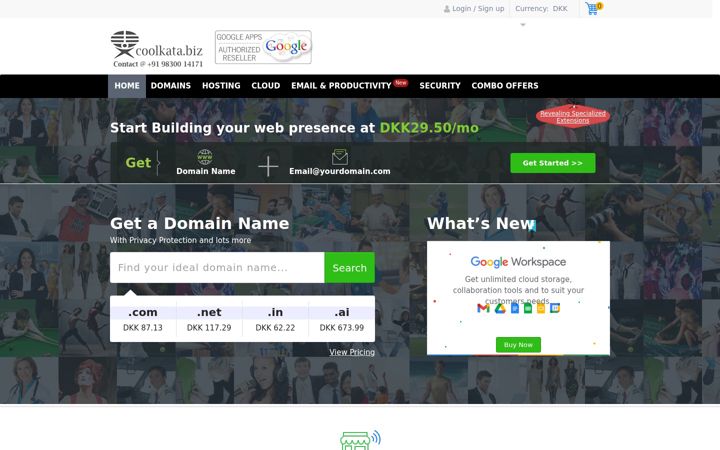Select the .net DKK 117.29 option
This screenshot has width=720, height=450.
[209, 319]
